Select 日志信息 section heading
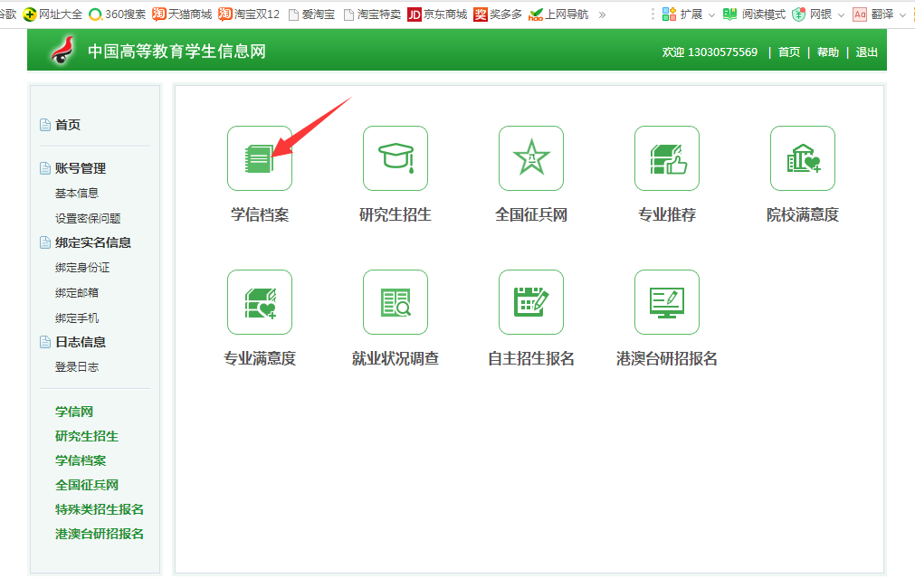 pyautogui.click(x=81, y=342)
